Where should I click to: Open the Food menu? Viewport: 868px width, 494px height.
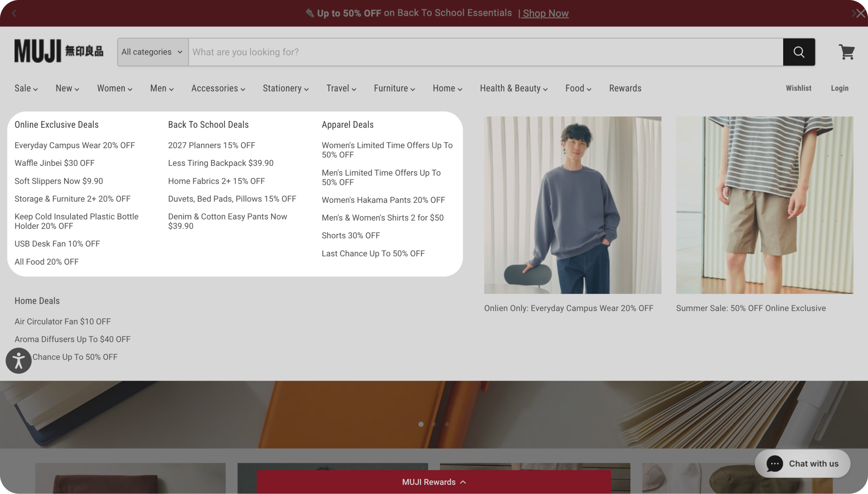[578, 88]
